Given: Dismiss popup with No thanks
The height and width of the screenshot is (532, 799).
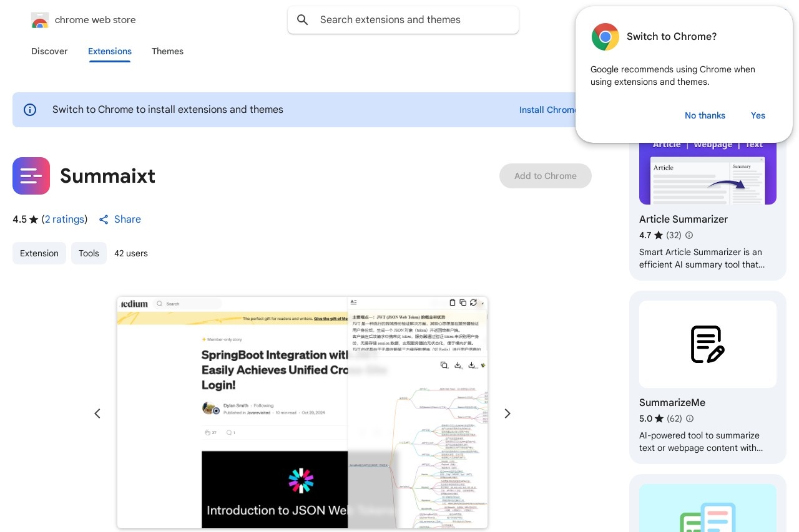Looking at the screenshot, I should [705, 115].
